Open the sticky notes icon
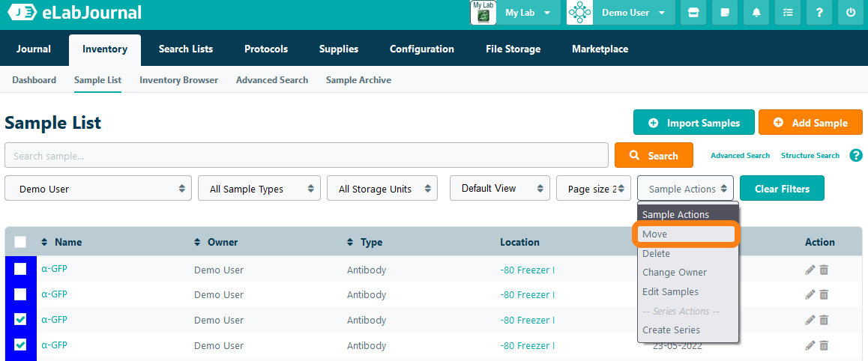 coord(725,13)
